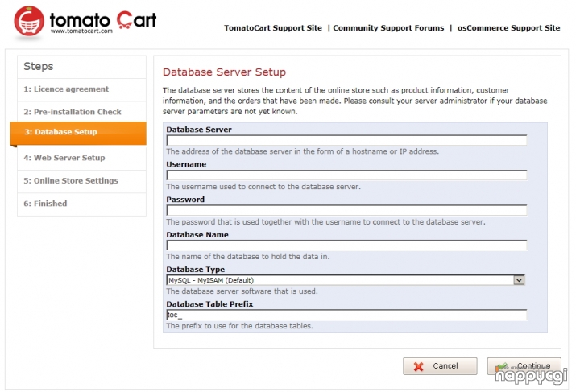This screenshot has height=392, width=576.
Task: Open TomatoCart Support Site link
Action: [273, 28]
